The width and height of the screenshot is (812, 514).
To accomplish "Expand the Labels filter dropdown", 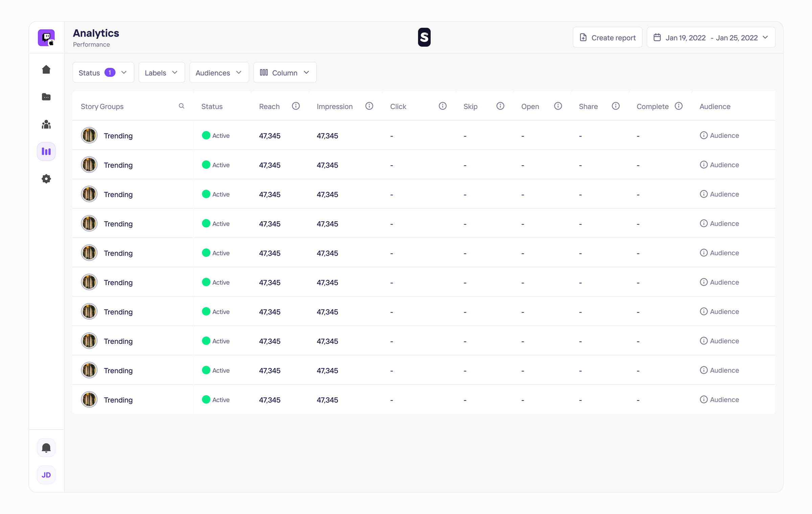I will pyautogui.click(x=162, y=72).
